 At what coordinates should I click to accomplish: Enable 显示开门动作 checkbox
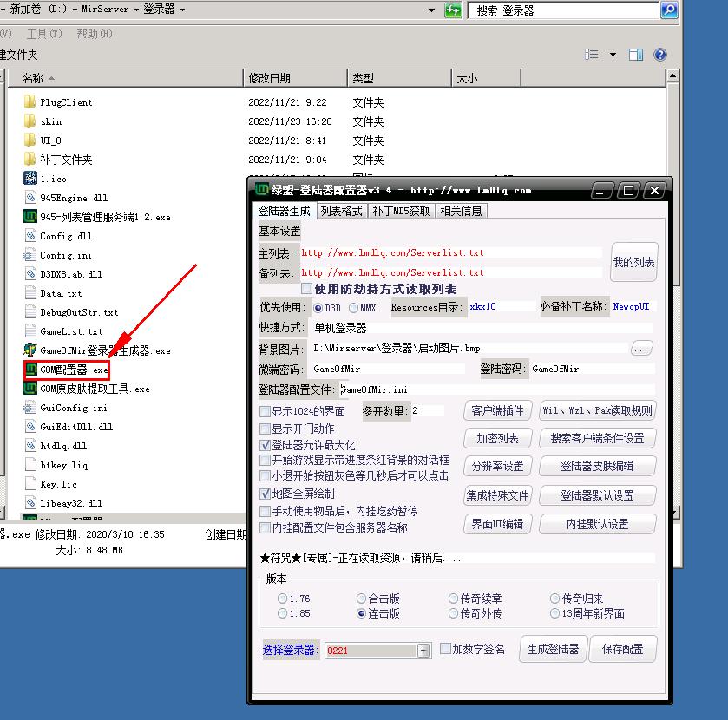[x=266, y=429]
